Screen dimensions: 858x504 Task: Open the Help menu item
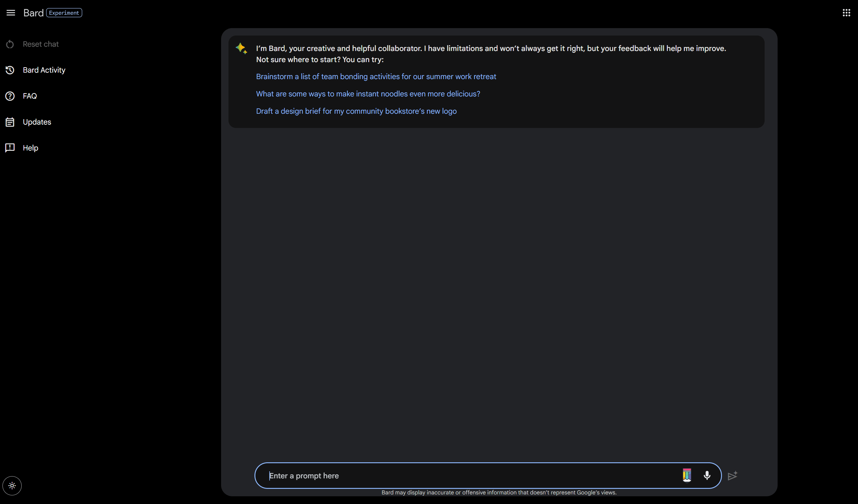[x=30, y=148]
